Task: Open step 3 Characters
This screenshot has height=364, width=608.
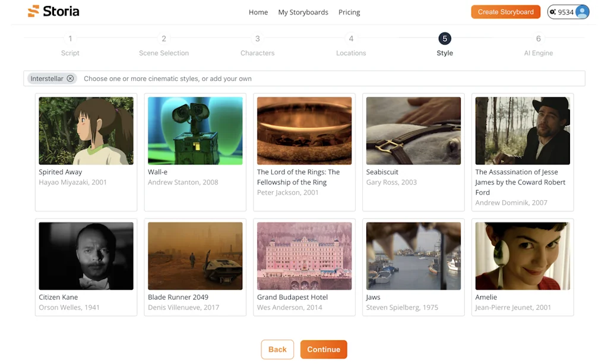Action: 257,39
